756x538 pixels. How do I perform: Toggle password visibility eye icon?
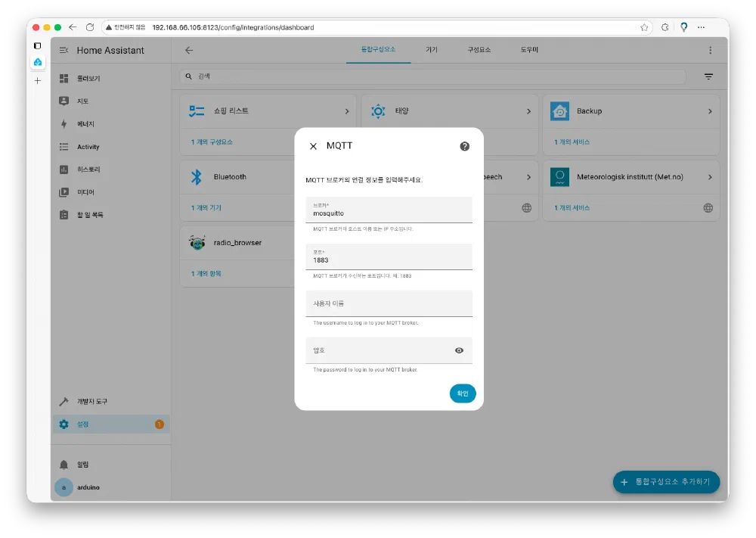tap(459, 350)
